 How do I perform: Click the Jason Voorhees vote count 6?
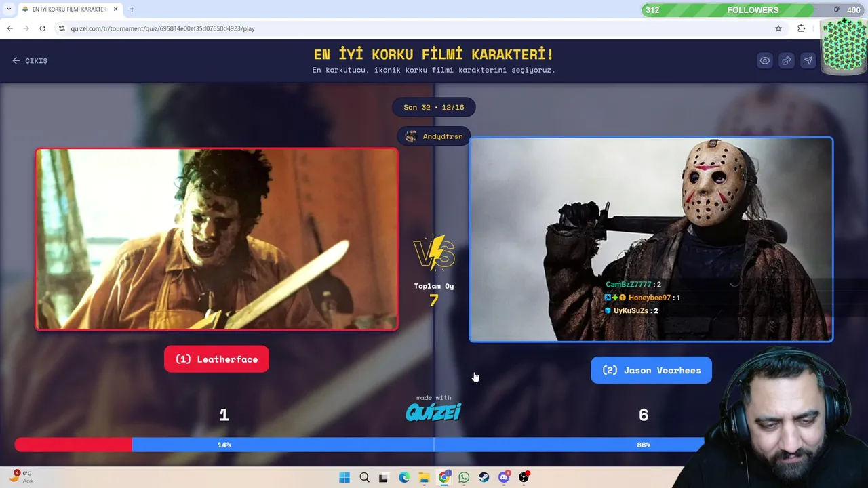click(644, 415)
